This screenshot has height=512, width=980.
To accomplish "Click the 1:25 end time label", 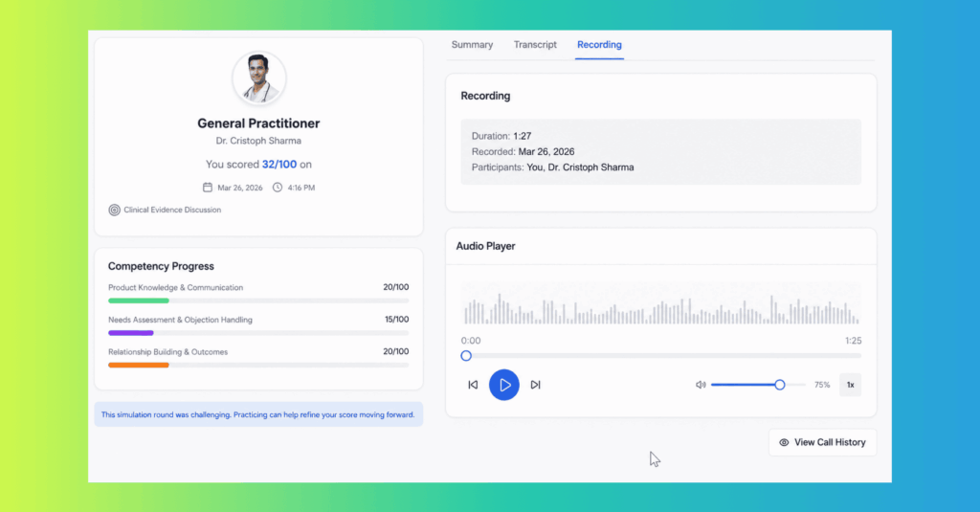I will (x=853, y=341).
